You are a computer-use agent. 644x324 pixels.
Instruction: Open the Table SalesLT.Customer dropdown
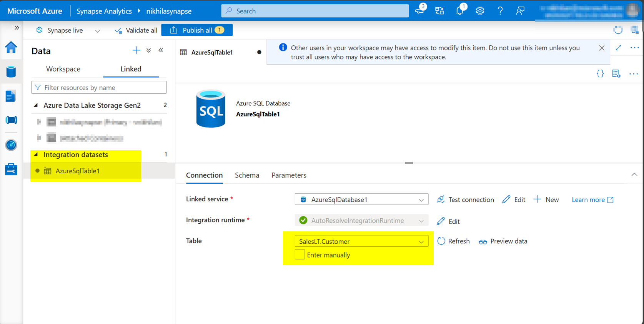[x=361, y=241]
